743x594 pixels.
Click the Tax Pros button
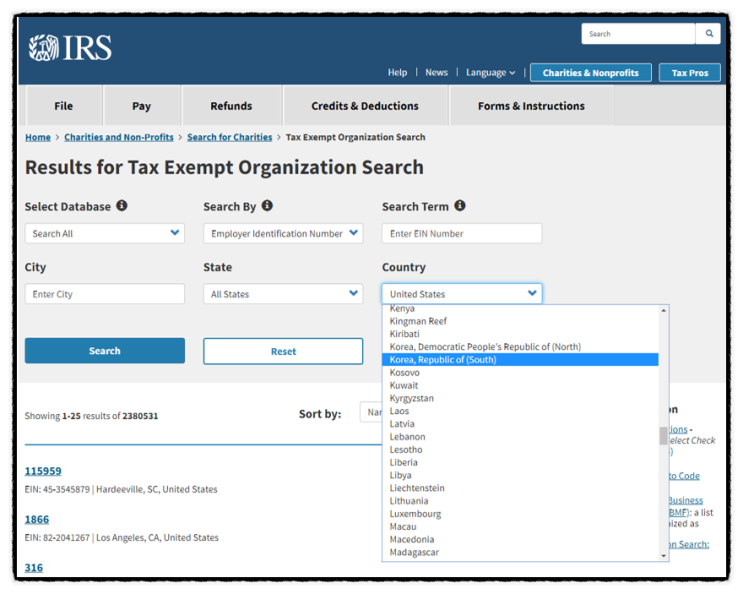(x=689, y=72)
